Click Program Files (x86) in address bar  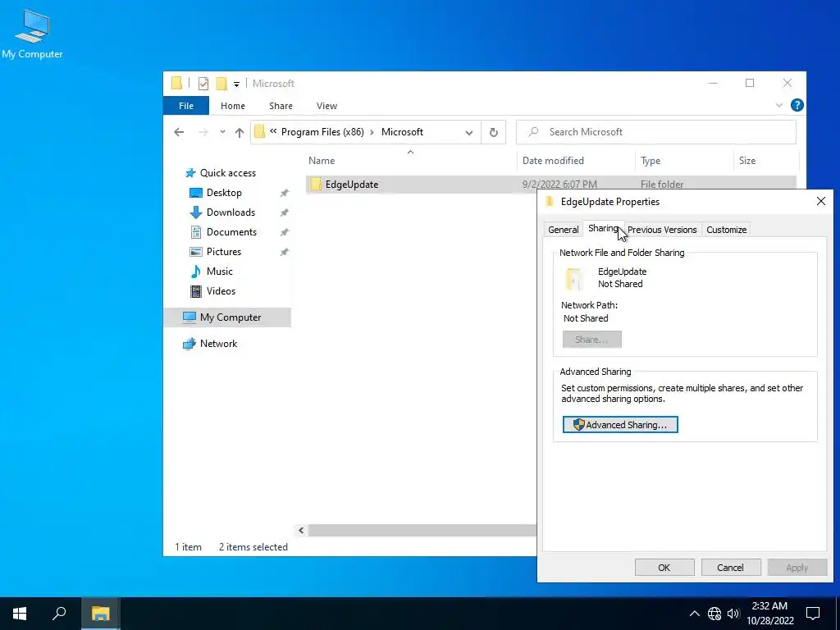point(322,132)
